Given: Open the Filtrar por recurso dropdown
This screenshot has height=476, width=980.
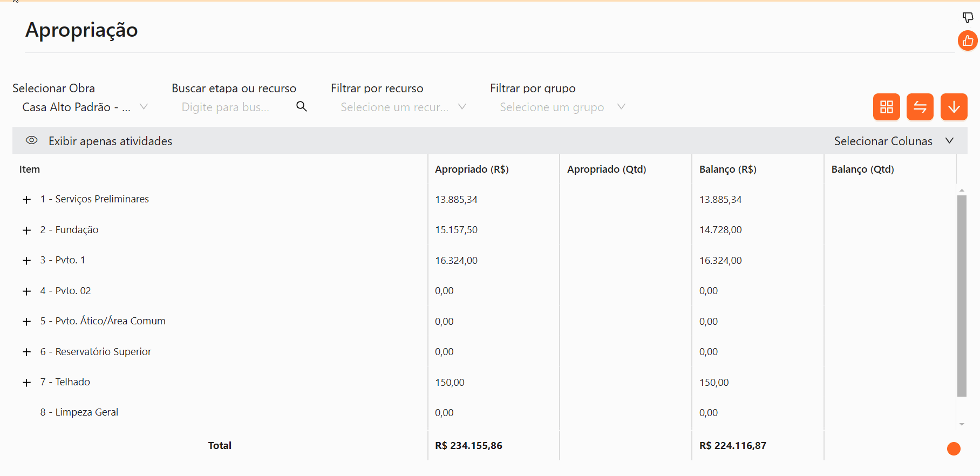Looking at the screenshot, I should click(402, 107).
